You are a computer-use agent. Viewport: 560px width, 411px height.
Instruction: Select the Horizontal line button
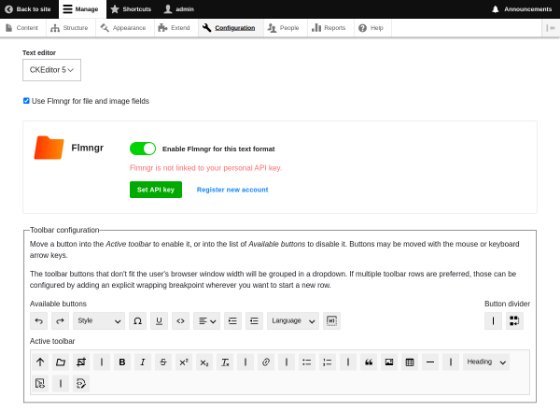click(x=430, y=362)
